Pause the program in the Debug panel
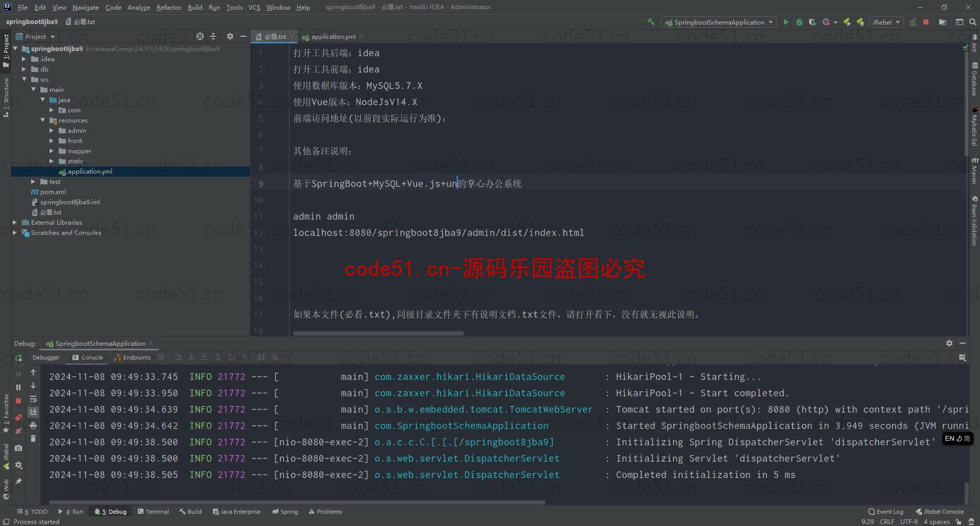 pyautogui.click(x=18, y=387)
